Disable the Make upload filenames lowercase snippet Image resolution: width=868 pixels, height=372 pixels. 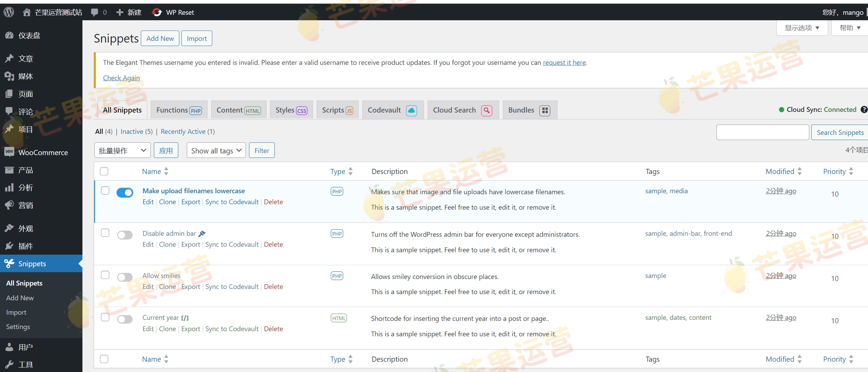pyautogui.click(x=125, y=193)
